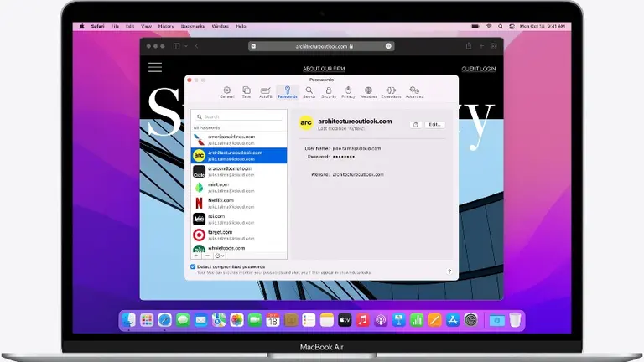Screen dimensions: 644x362
Task: Open the Bookmarks menu
Action: point(193,26)
